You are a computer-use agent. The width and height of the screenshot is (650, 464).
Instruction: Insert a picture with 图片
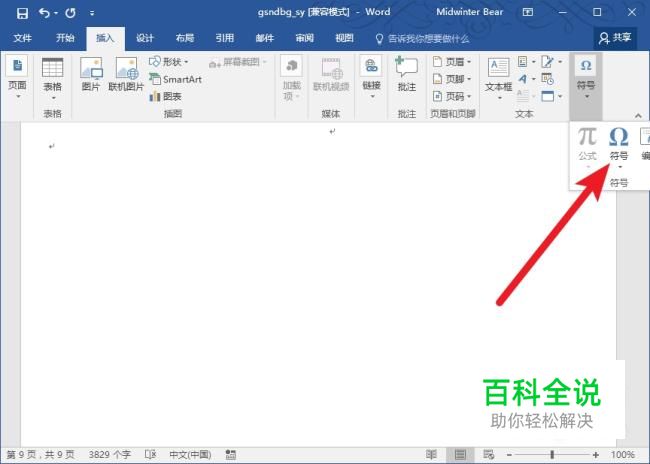[x=91, y=75]
